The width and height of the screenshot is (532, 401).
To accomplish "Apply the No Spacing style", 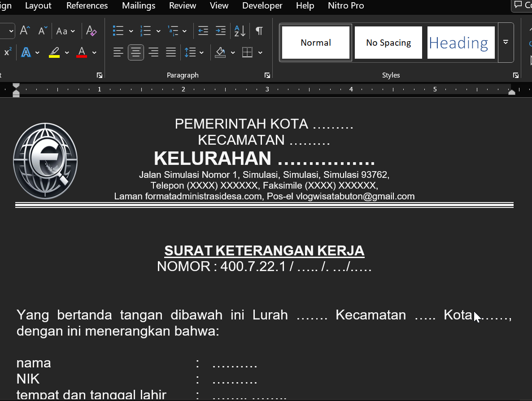I will [388, 43].
